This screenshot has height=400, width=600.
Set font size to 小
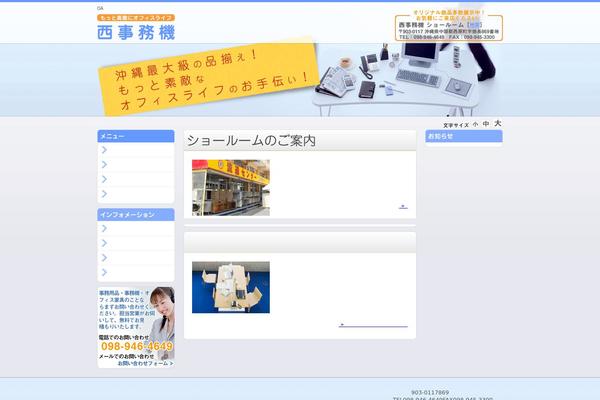click(475, 124)
